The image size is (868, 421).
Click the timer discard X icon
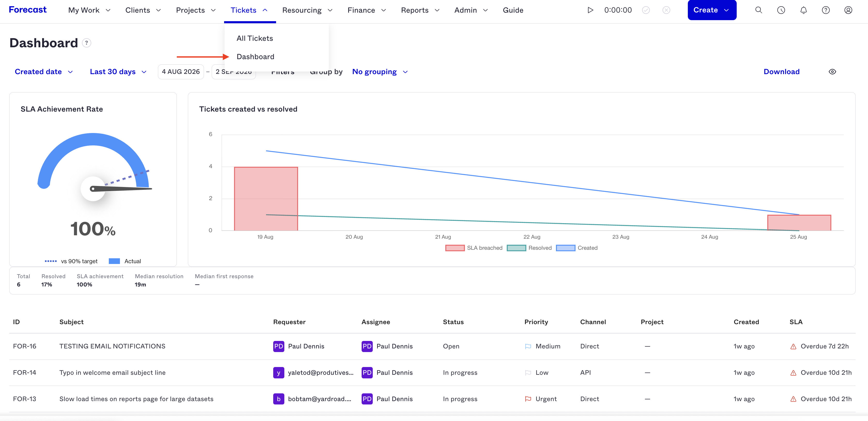[x=666, y=10]
